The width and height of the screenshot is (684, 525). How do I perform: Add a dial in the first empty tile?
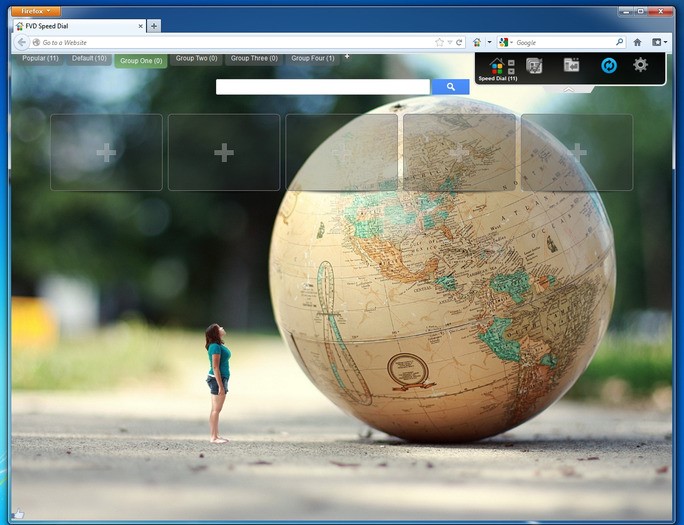coord(106,152)
